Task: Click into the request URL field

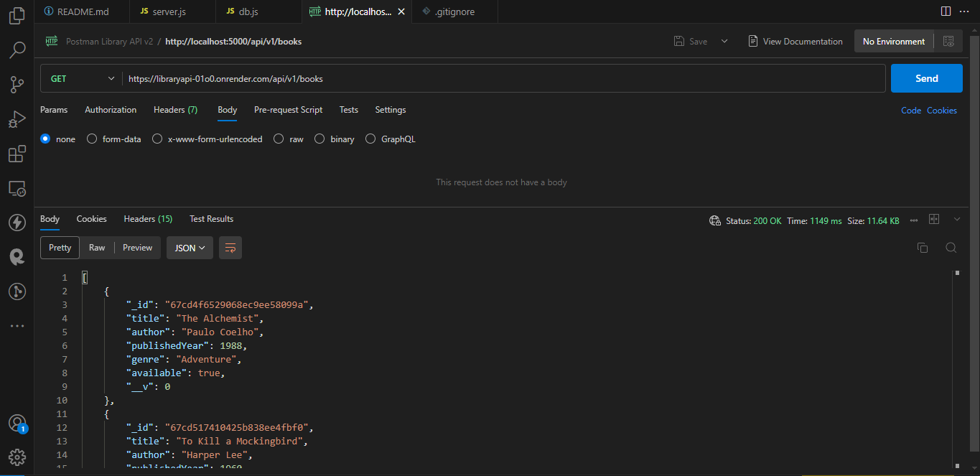Action: tap(504, 79)
